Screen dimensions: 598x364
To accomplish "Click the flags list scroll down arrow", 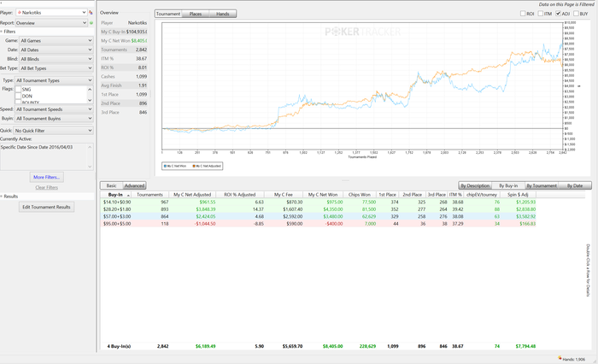I will 90,100.
